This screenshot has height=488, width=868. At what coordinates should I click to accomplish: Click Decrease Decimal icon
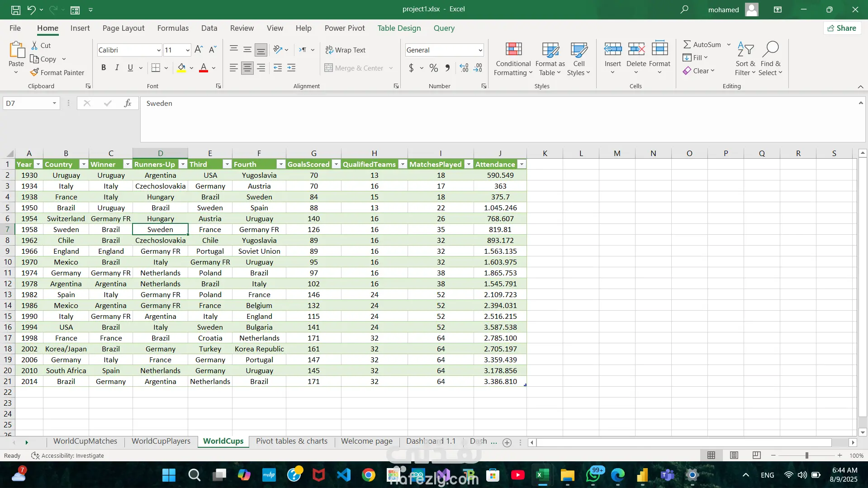coord(478,68)
